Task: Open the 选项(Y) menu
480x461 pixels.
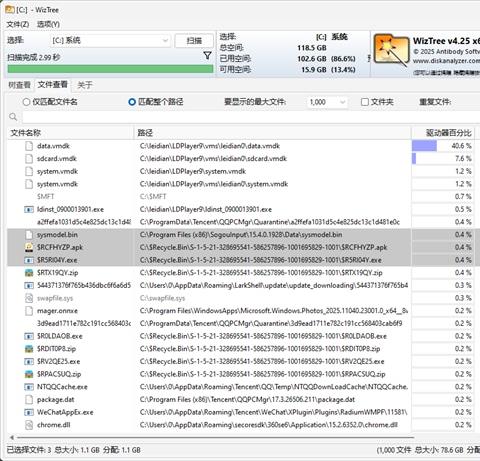Action: coord(48,24)
